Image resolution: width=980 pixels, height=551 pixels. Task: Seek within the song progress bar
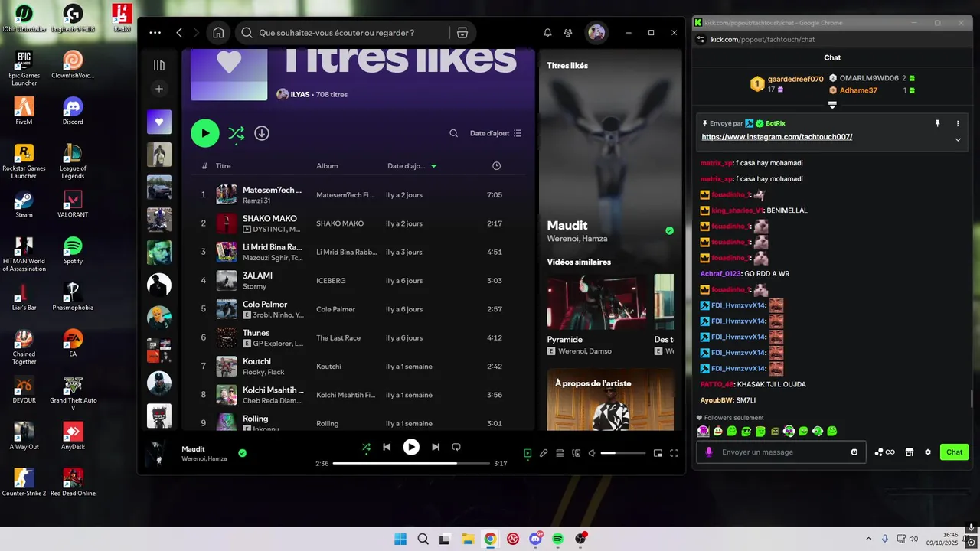411,463
